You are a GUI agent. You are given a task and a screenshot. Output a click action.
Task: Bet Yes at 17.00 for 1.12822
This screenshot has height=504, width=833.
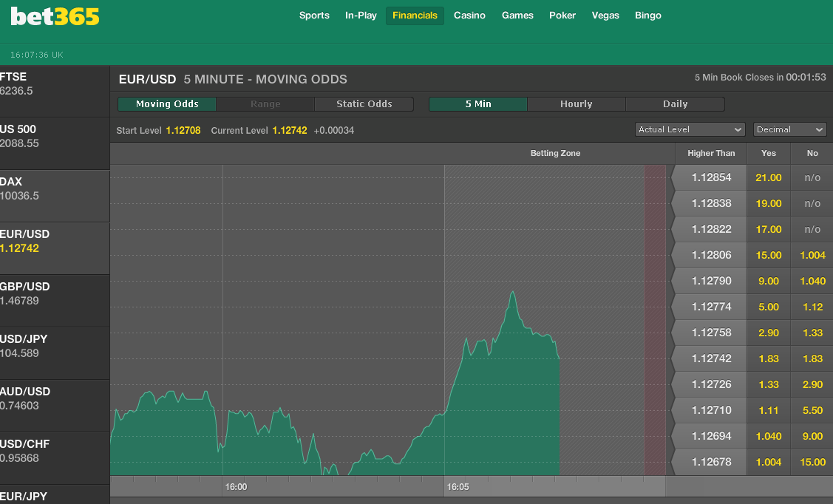click(768, 229)
